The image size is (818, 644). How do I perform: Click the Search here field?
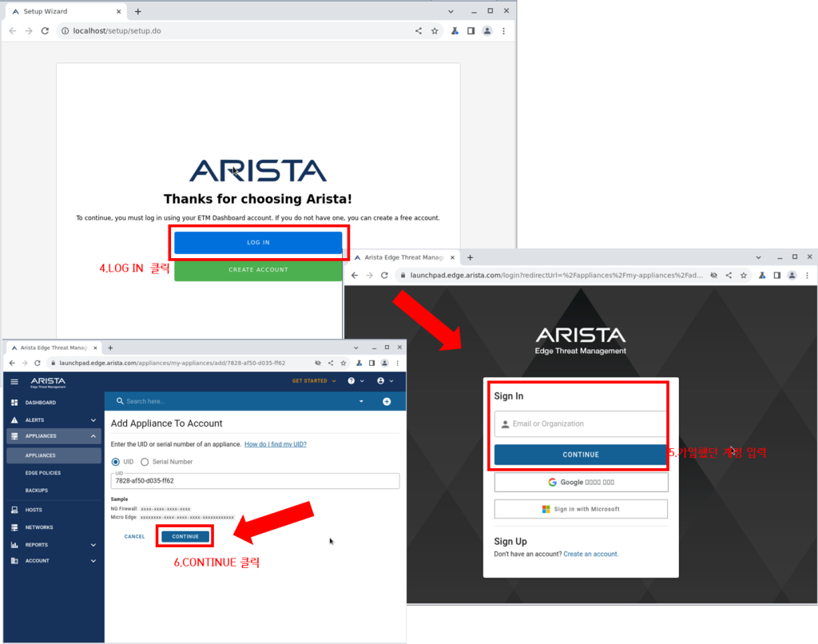click(x=234, y=401)
